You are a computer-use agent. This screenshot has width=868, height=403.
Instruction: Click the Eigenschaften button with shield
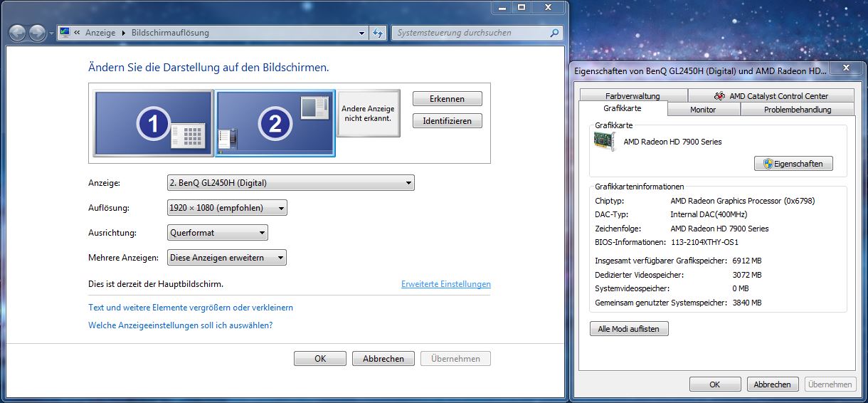tap(793, 164)
